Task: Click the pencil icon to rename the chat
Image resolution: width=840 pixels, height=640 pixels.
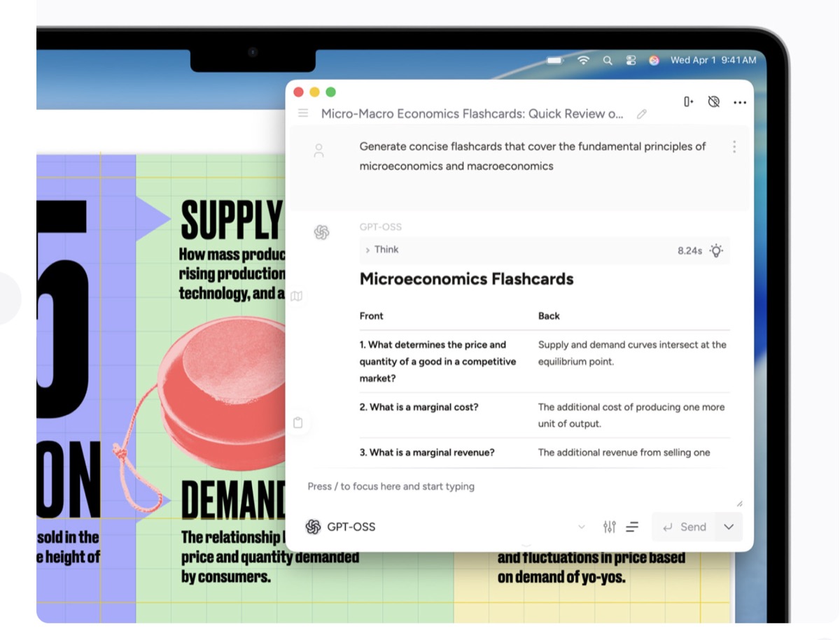Action: (641, 114)
